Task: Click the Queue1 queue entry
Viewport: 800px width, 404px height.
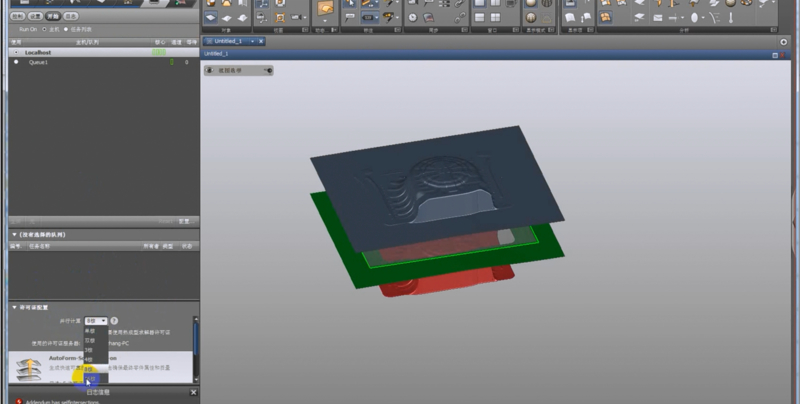Action: pos(38,62)
